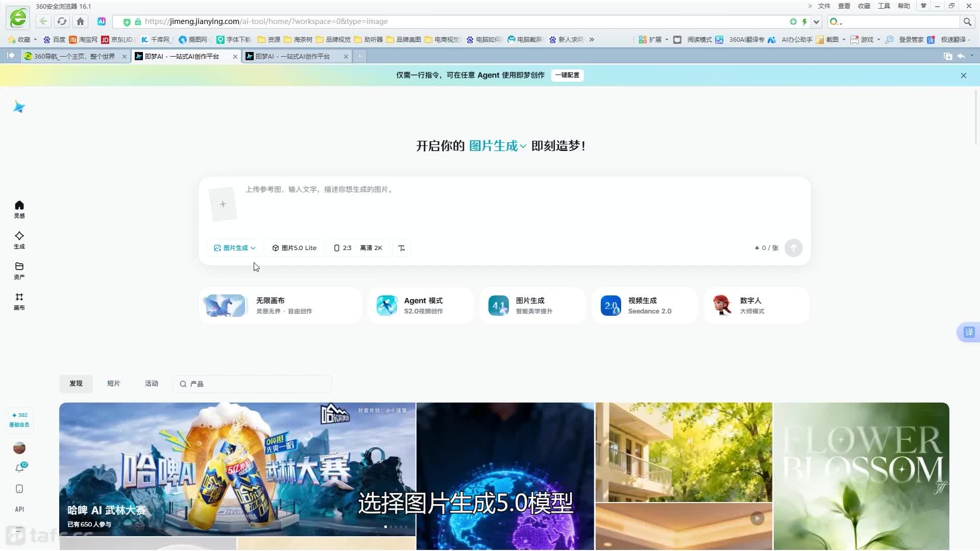The width and height of the screenshot is (980, 551).
Task: Click the browser back arrow
Action: click(43, 21)
